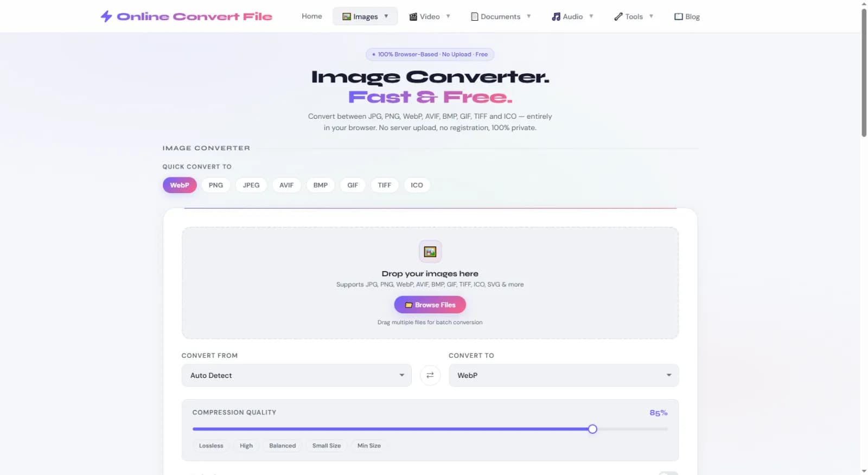Click the lightning bolt logo icon

pos(106,16)
